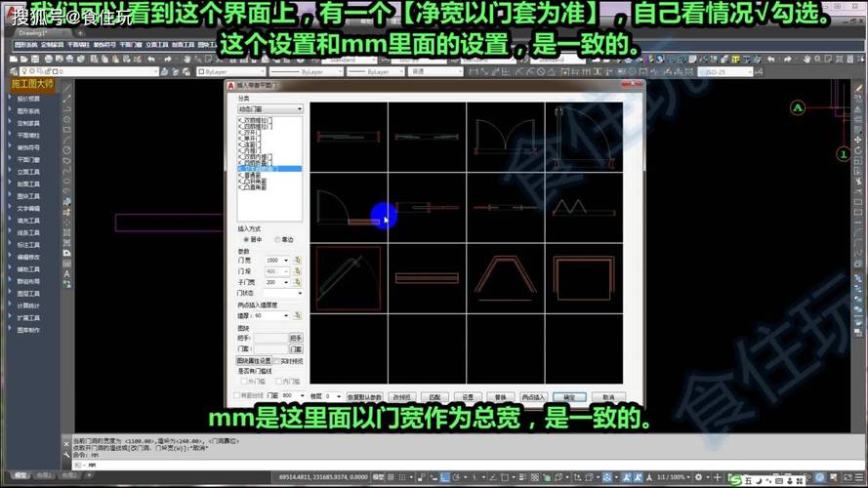
Task: Click the Hatch tool icon
Action: (67, 232)
